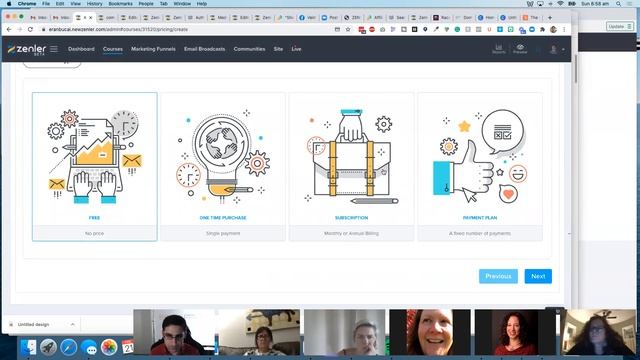This screenshot has height=360, width=640.
Task: Navigate to Communities
Action: (249, 49)
